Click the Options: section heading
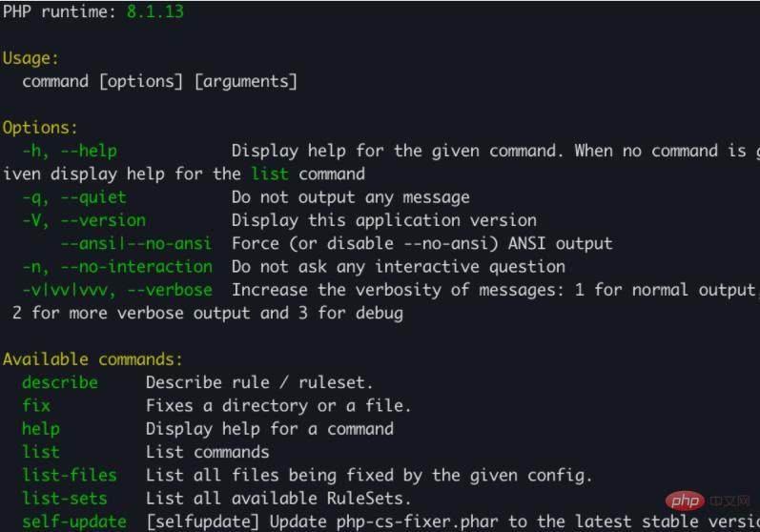Viewport: 760px width, 532px height. [x=40, y=128]
